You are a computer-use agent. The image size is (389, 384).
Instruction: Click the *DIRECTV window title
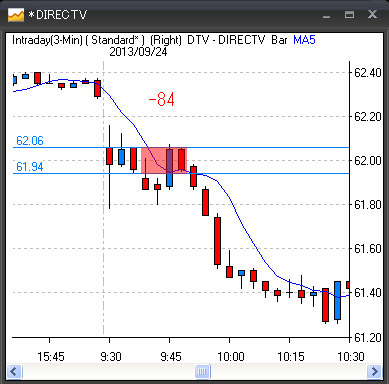tap(57, 15)
